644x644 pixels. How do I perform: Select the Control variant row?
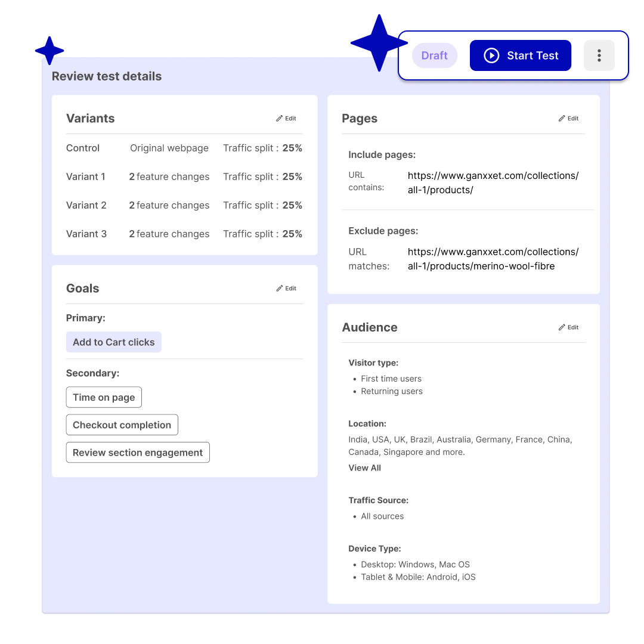82,148
